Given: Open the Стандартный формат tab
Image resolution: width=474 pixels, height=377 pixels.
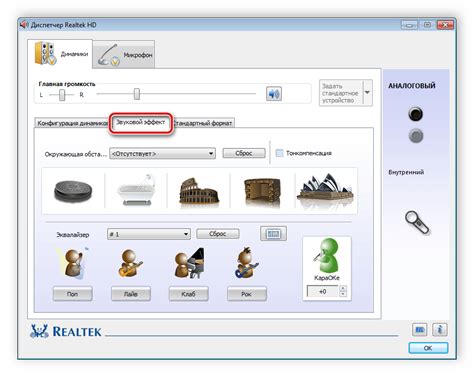Looking at the screenshot, I should [x=204, y=123].
